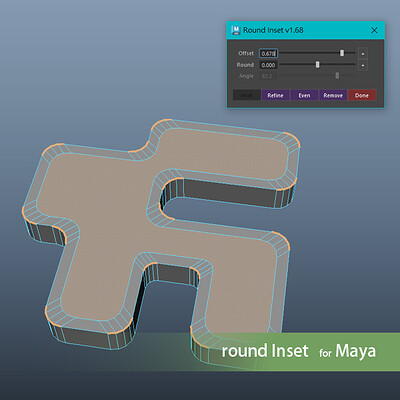Click the Offset label text
The image size is (400, 400).
(246, 53)
